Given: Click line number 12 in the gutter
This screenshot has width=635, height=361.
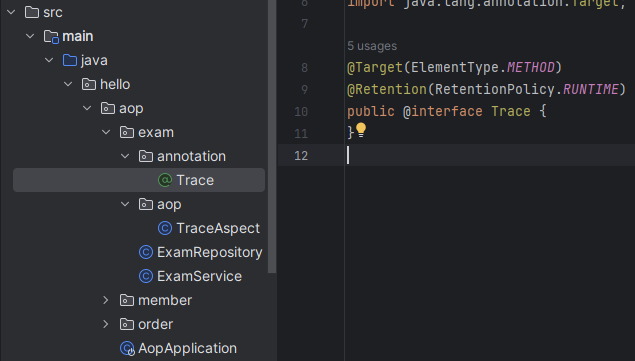Looking at the screenshot, I should (301, 156).
